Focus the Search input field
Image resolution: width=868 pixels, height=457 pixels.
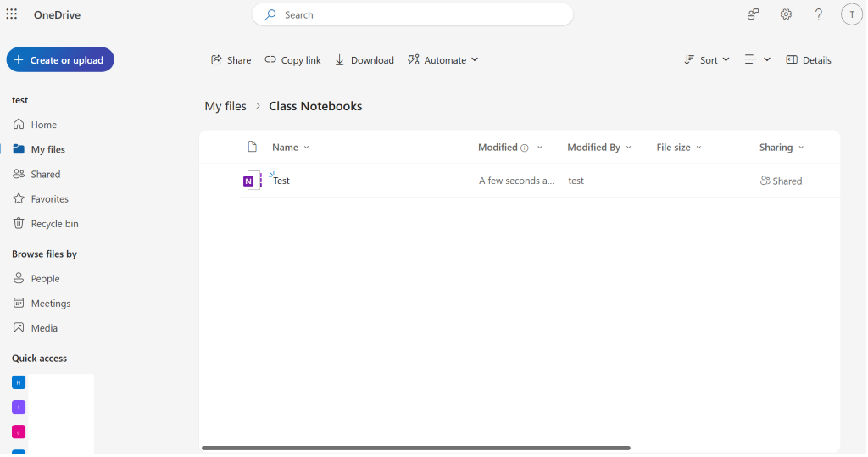(413, 15)
